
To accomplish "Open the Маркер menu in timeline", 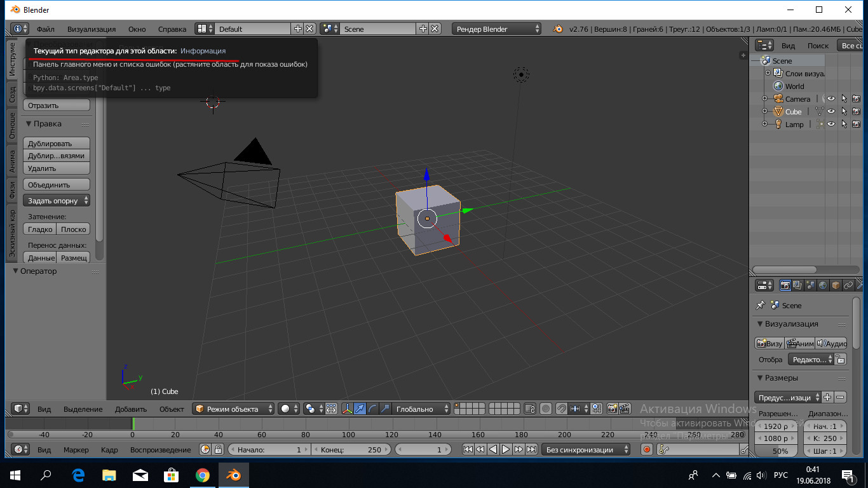I will [76, 449].
